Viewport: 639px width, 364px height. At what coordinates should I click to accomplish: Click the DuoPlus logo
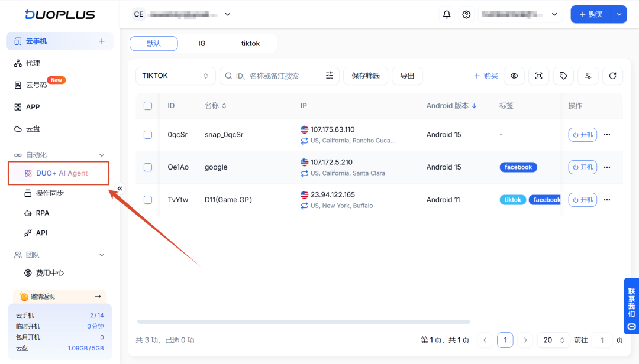[x=60, y=15]
